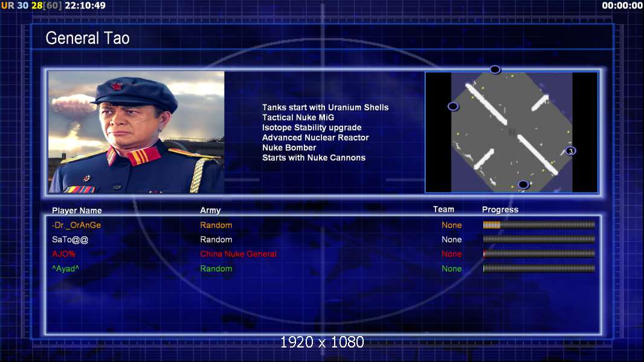Click the left-side start position marker on minimap
Viewport: 644px width, 362px height.
point(452,107)
